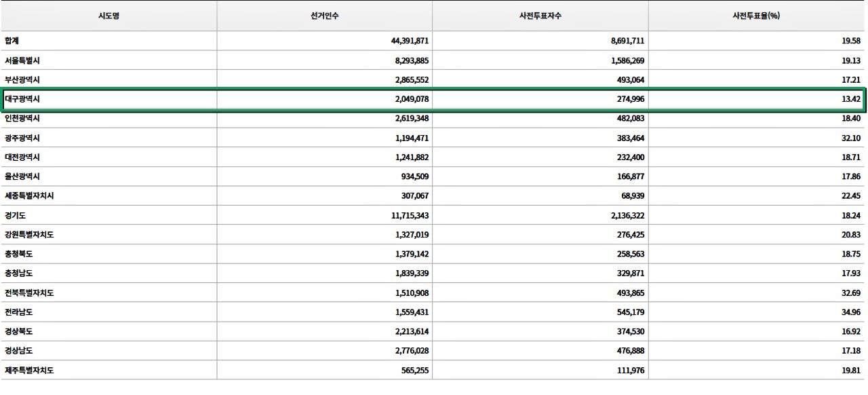Click the 사전투표자수 column header

click(x=540, y=16)
